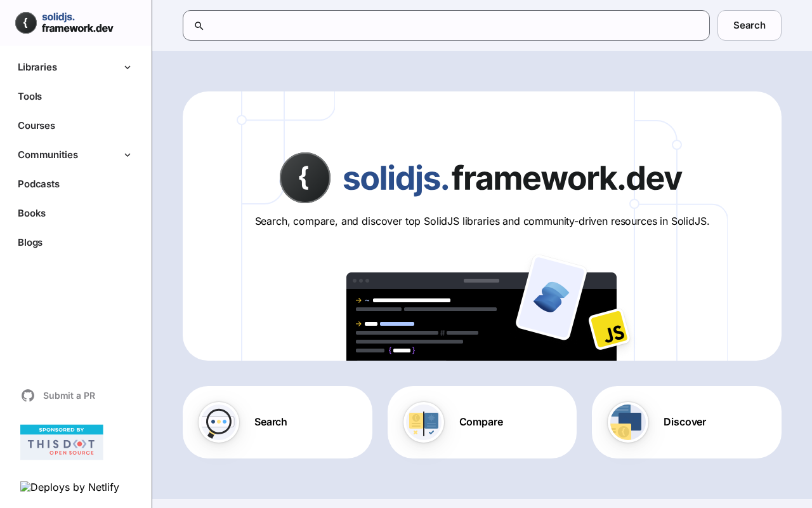Open the Books section
Screen dimensions: 812x508
[32, 213]
